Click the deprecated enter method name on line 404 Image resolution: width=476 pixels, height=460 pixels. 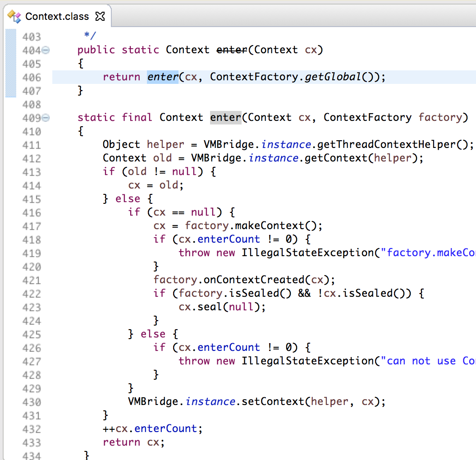pos(232,50)
